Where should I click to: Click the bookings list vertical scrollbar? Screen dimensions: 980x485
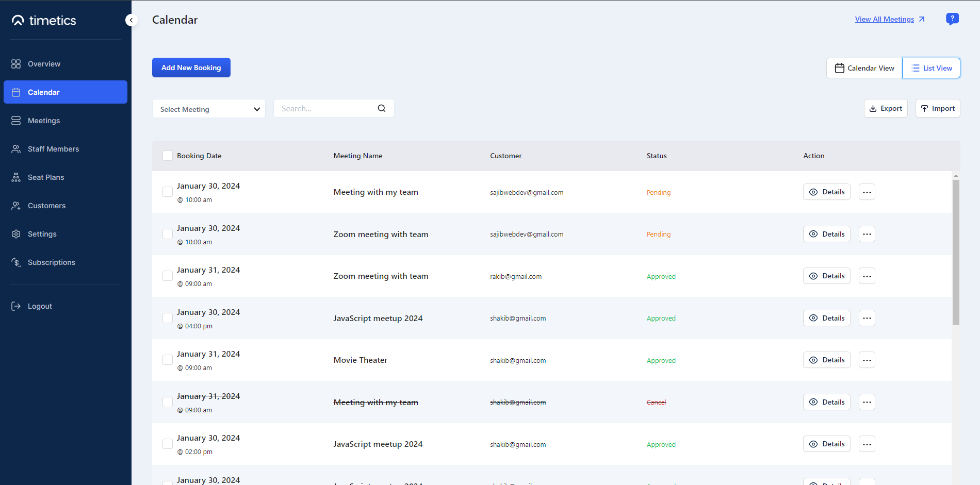point(956,253)
